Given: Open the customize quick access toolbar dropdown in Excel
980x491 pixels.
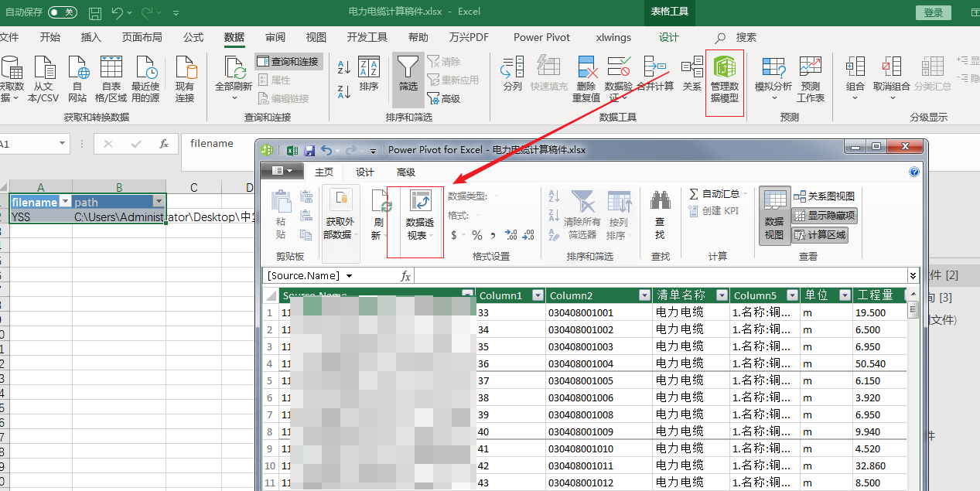Looking at the screenshot, I should coord(176,13).
